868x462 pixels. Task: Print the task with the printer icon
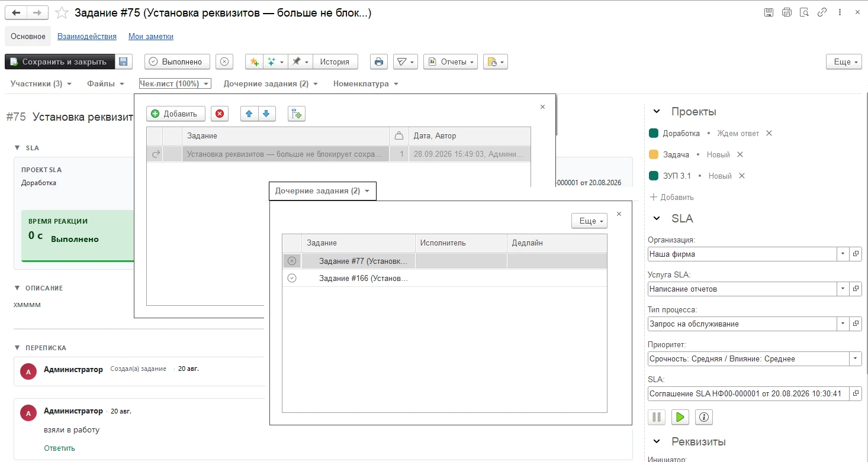(379, 62)
